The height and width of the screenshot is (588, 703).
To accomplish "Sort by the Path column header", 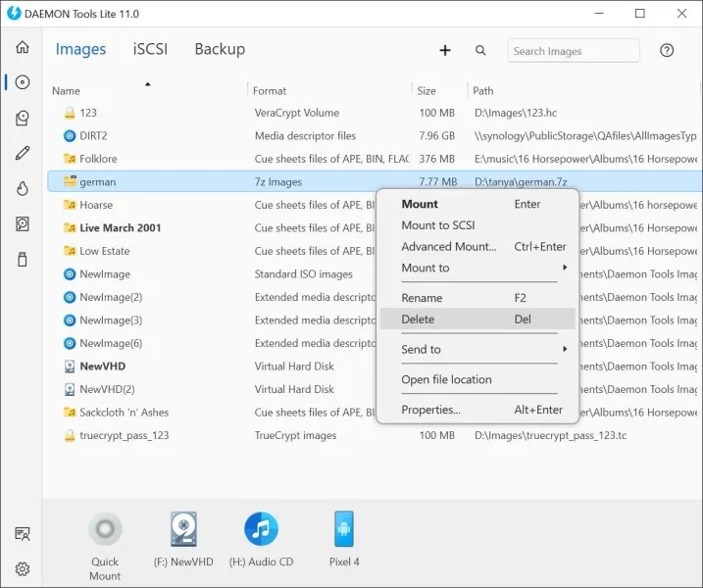I will tap(482, 91).
